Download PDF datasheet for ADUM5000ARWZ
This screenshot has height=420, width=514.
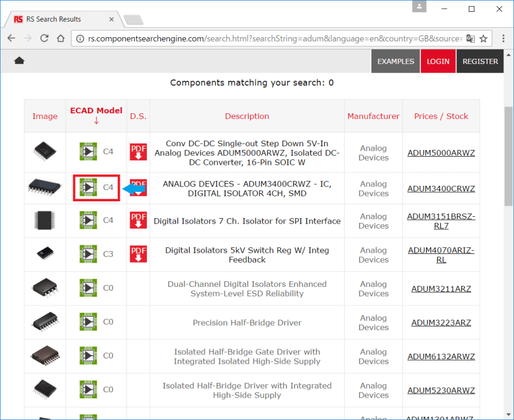click(138, 152)
